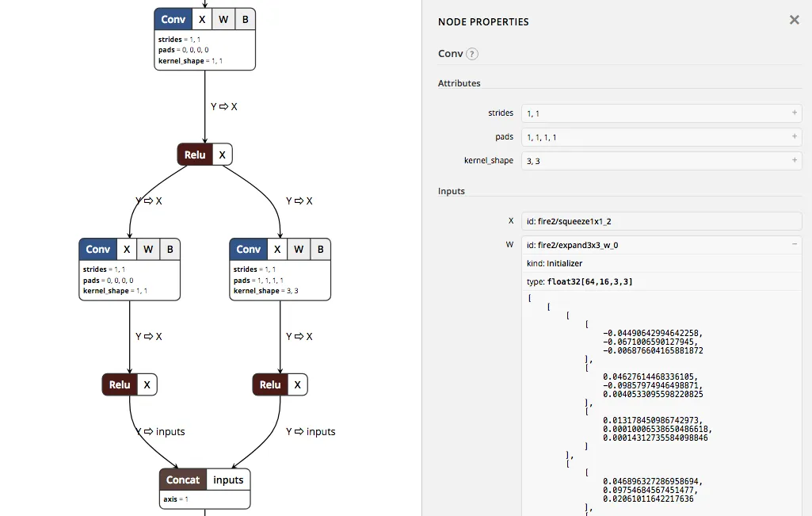
Task: Select the Concat node in the graph
Action: (182, 480)
